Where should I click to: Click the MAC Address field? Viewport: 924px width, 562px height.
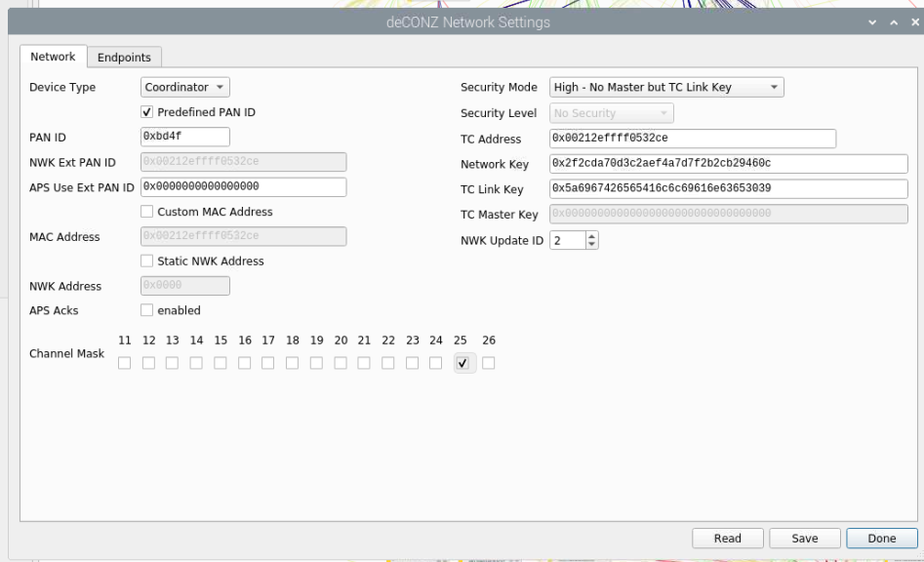coord(243,236)
